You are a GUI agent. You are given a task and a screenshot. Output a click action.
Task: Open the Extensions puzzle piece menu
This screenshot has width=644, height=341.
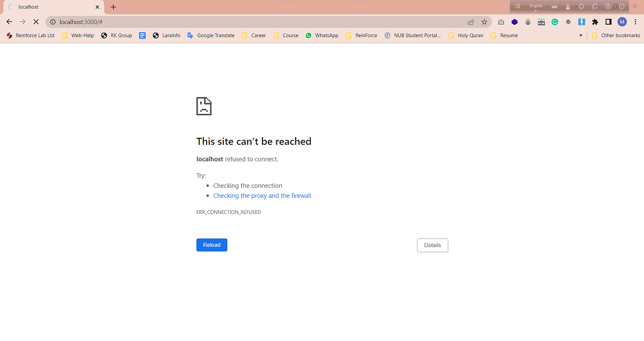coord(595,22)
